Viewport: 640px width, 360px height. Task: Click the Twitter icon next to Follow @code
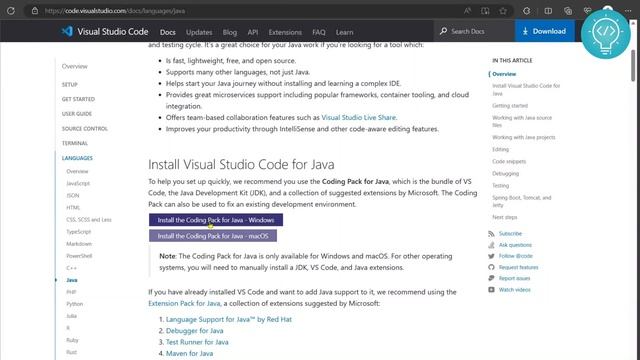(491, 256)
